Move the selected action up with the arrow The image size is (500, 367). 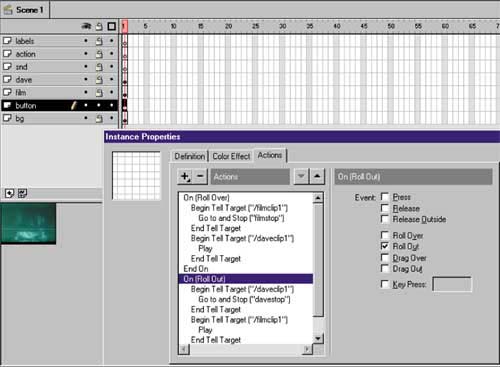tap(317, 177)
